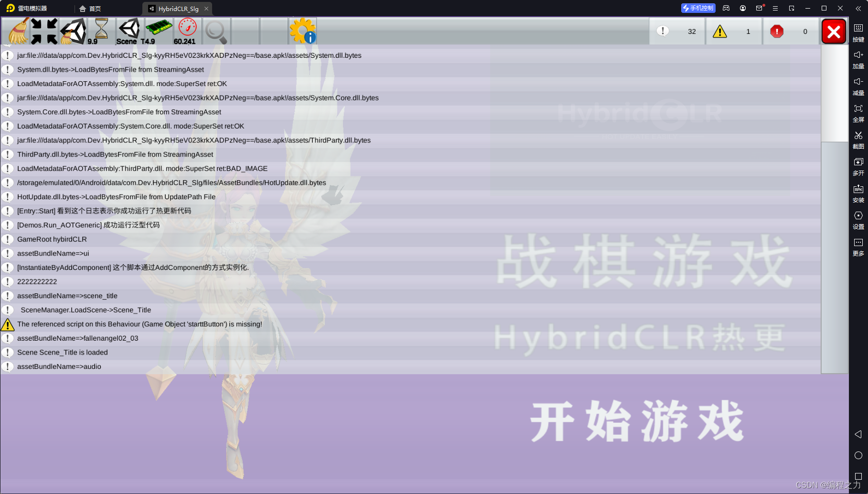Screen dimensions: 868x494
Task: Select the '[Entry::Start]' hot update log
Action: tap(410, 211)
